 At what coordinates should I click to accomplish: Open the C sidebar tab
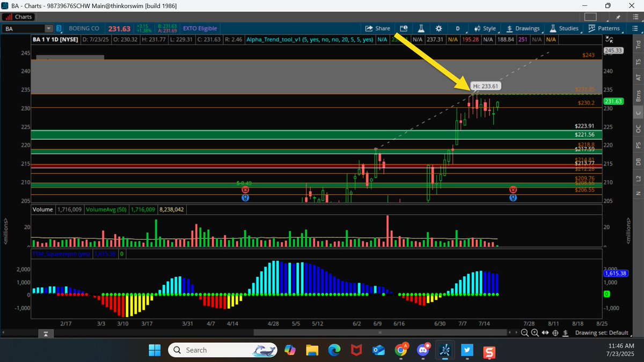pyautogui.click(x=638, y=113)
